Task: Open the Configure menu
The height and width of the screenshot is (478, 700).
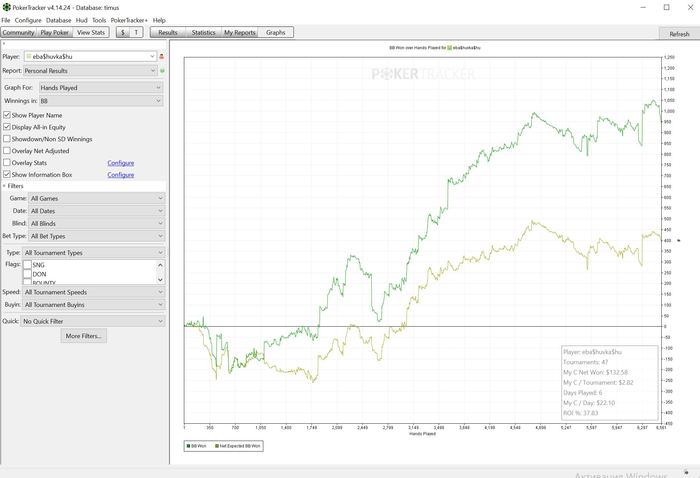Action: [28, 20]
